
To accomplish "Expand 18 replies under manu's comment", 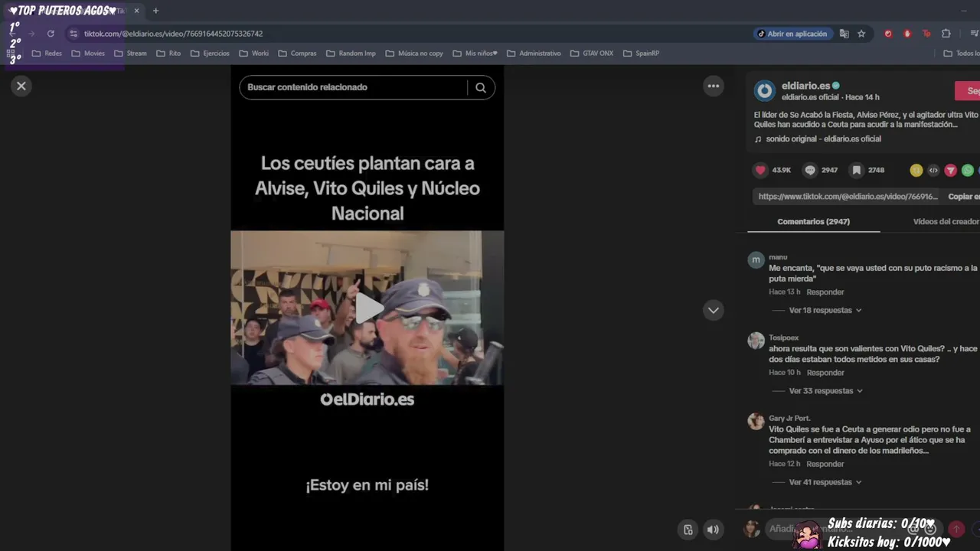I will pyautogui.click(x=825, y=311).
